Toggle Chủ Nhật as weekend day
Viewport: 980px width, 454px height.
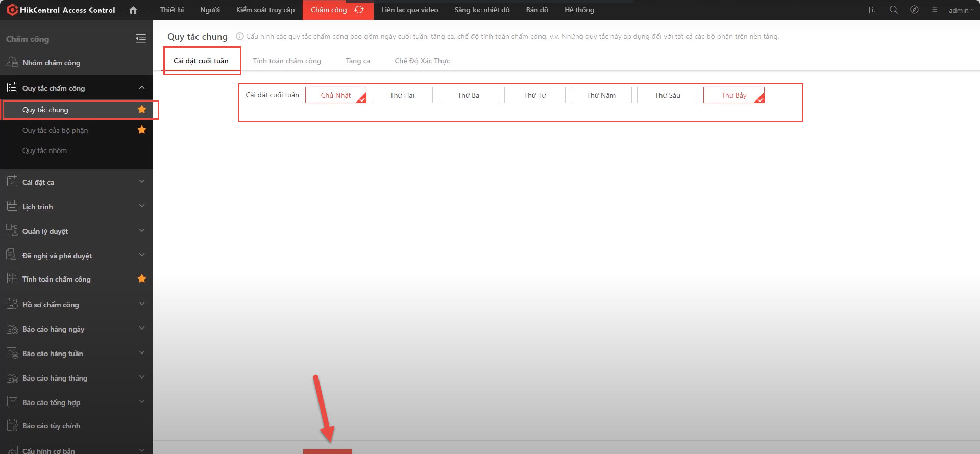pos(335,95)
